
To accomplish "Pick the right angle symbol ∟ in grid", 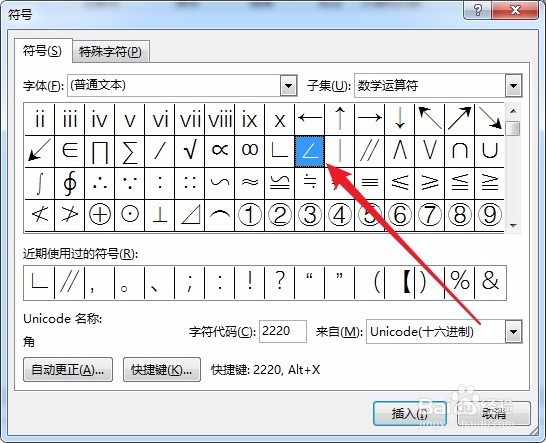I will [x=280, y=151].
